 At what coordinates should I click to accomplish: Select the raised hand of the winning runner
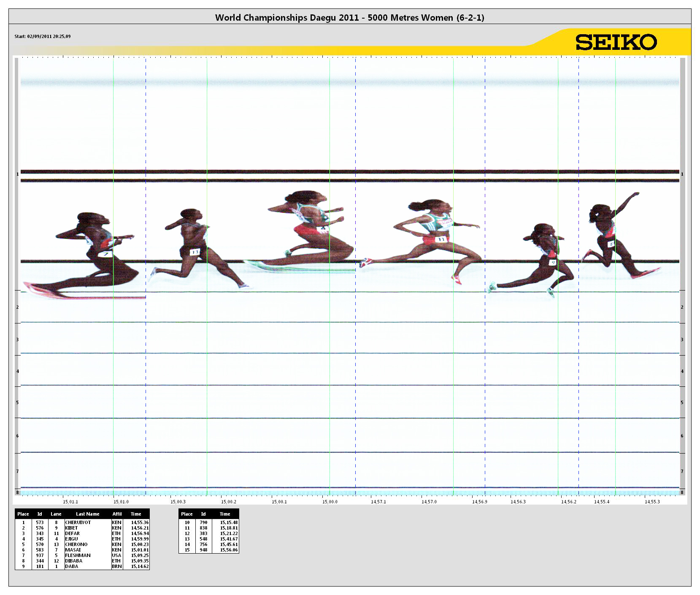coord(635,194)
